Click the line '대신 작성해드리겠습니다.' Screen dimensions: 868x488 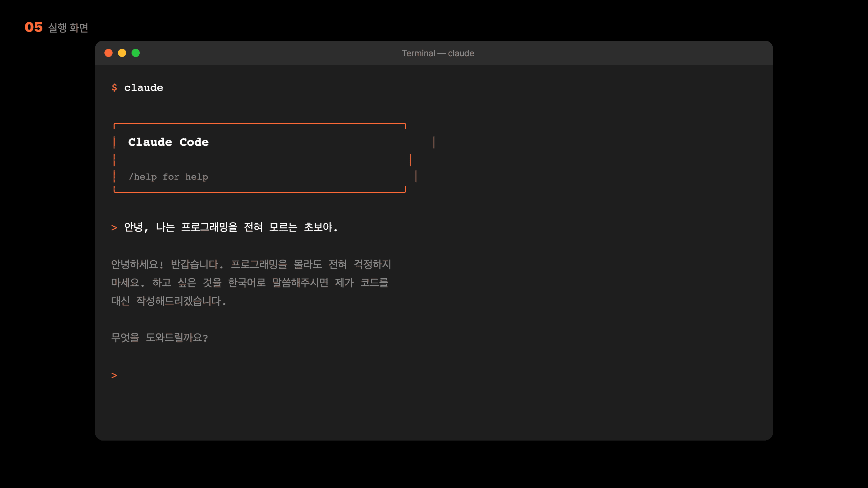click(x=169, y=301)
